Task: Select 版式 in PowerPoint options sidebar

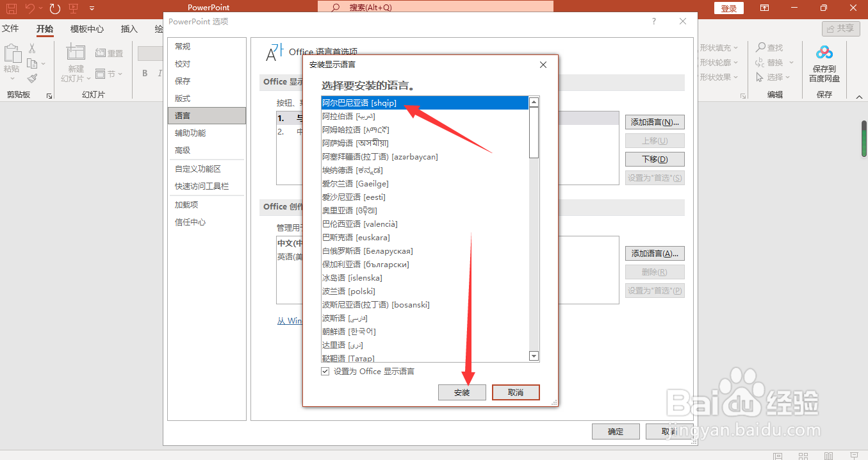Action: [207, 99]
